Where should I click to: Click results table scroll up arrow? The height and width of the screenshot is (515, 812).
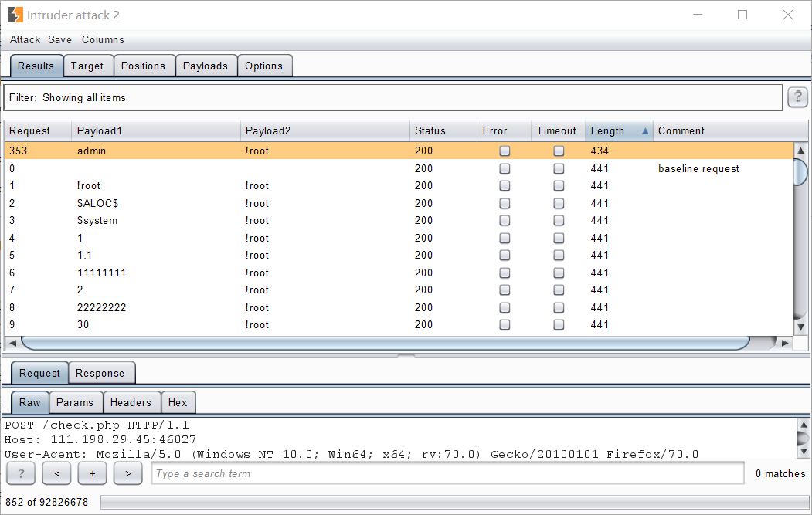tap(800, 150)
